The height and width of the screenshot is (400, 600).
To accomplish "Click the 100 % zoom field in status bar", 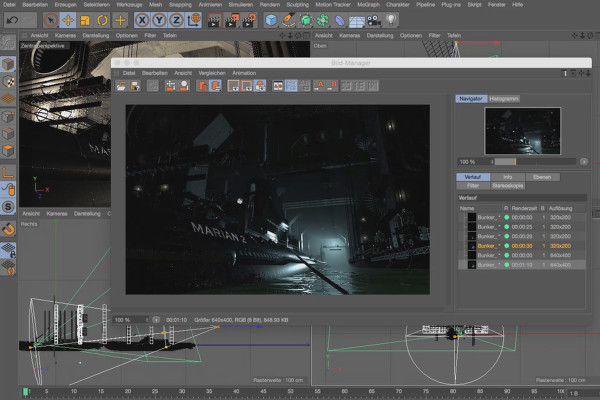I will click(131, 320).
